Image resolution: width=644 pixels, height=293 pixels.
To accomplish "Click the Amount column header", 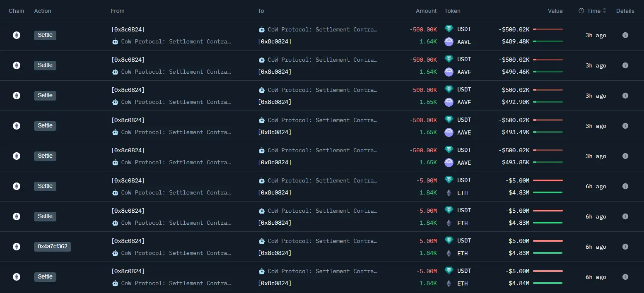I will (426, 11).
